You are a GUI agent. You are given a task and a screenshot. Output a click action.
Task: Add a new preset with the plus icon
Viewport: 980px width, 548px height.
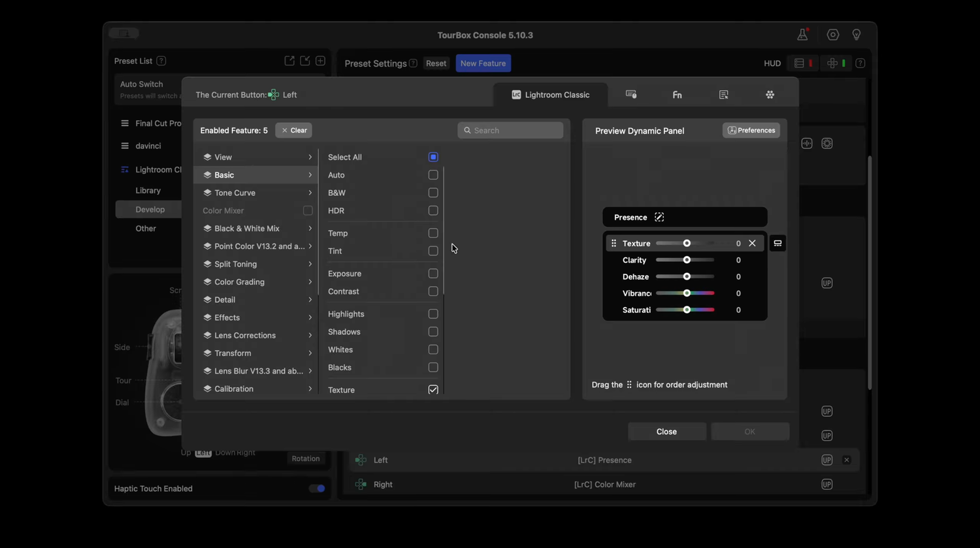[x=320, y=61]
